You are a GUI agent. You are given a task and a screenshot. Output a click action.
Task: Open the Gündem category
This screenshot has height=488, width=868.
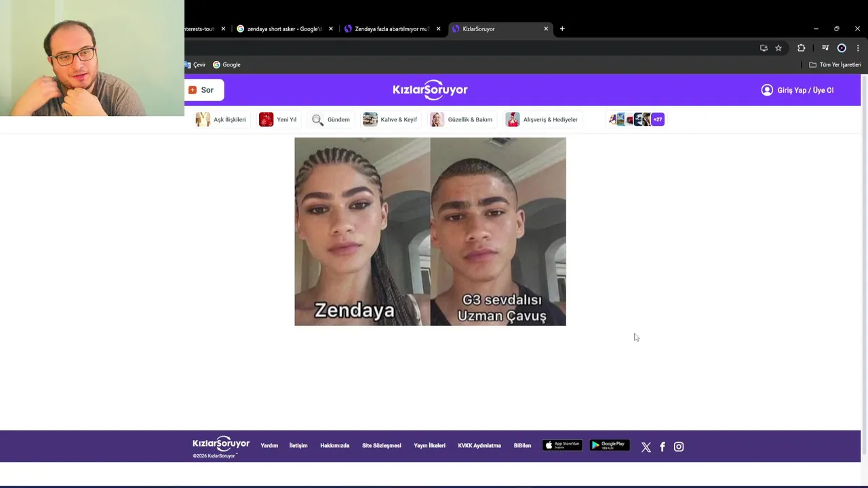[x=330, y=119]
